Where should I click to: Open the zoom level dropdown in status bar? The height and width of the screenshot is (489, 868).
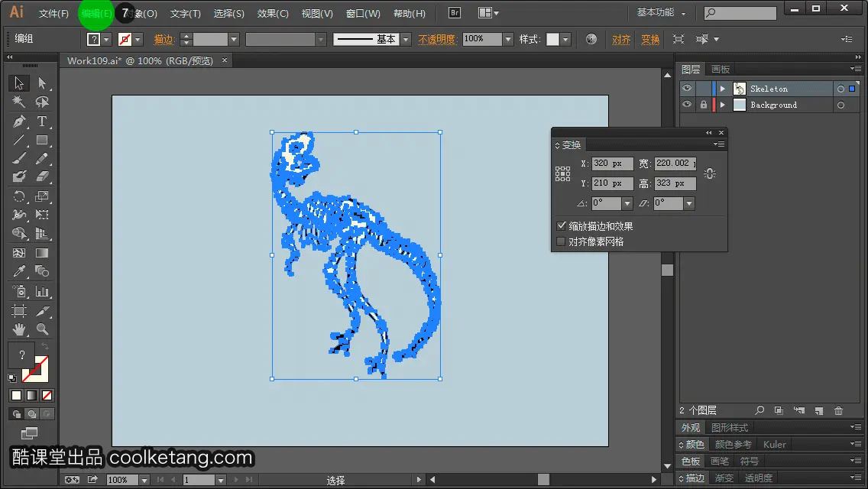144,480
